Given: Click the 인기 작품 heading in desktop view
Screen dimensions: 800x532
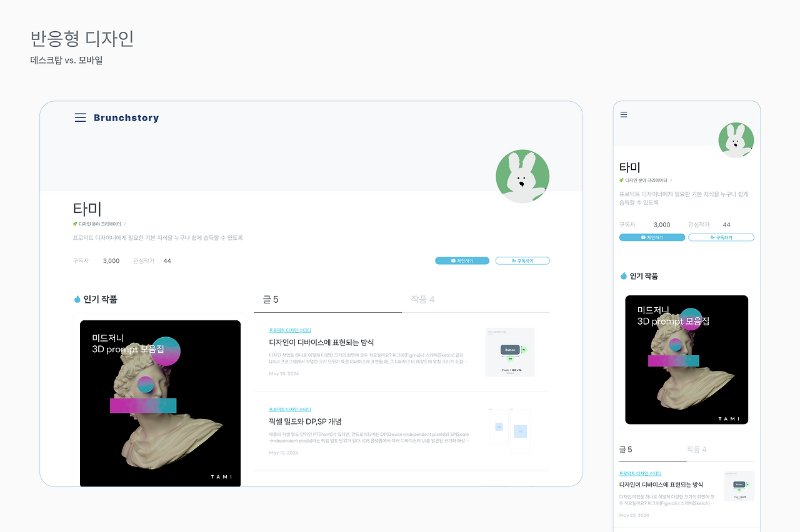Looking at the screenshot, I should 100,300.
